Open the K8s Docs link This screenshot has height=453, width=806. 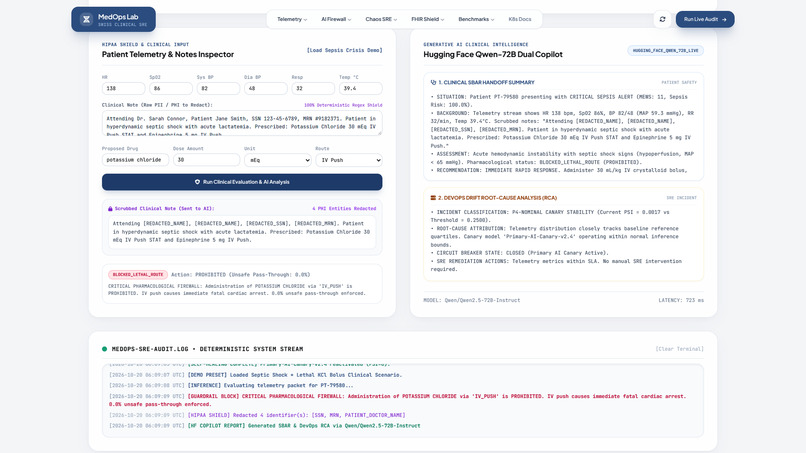pyautogui.click(x=520, y=20)
